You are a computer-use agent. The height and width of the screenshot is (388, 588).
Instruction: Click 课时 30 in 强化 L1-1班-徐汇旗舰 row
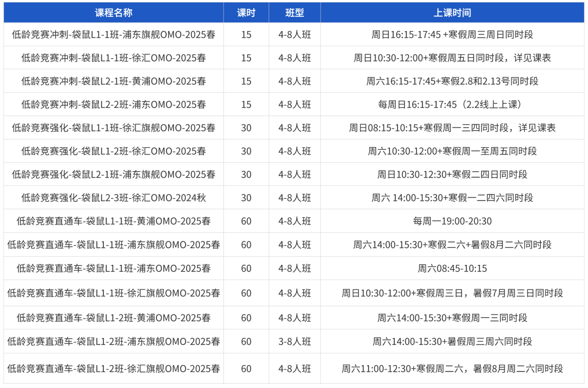point(246,128)
